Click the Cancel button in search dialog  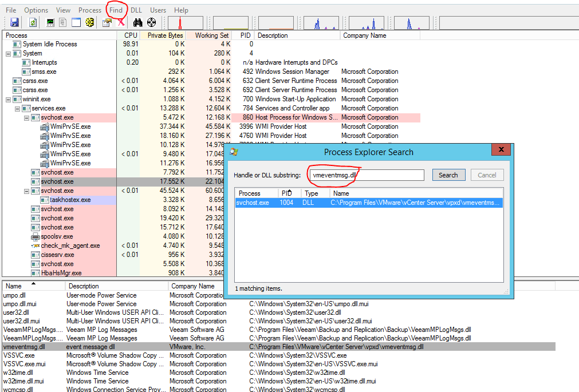click(x=487, y=175)
